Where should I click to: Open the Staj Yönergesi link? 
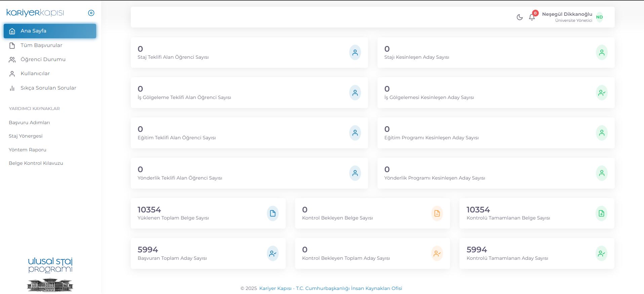pos(26,136)
